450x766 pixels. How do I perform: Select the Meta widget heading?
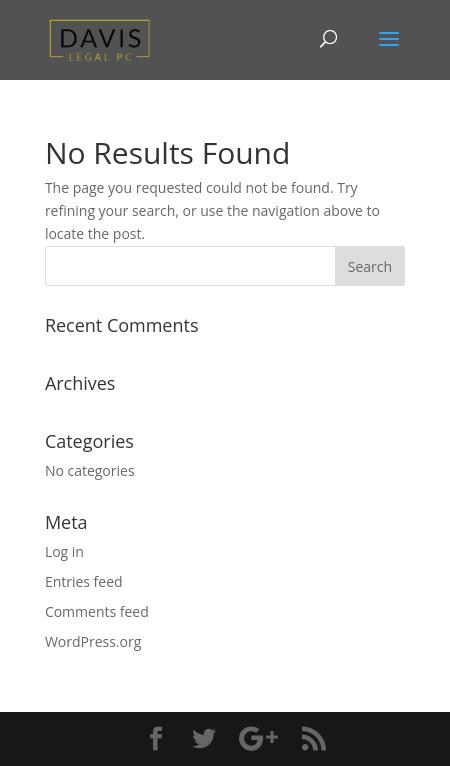pos(66,523)
